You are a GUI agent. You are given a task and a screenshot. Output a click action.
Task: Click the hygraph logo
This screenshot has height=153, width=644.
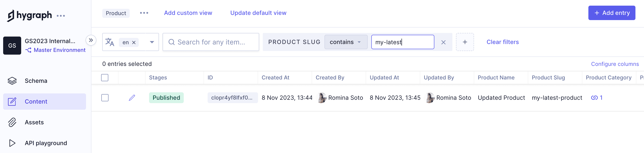(x=29, y=16)
